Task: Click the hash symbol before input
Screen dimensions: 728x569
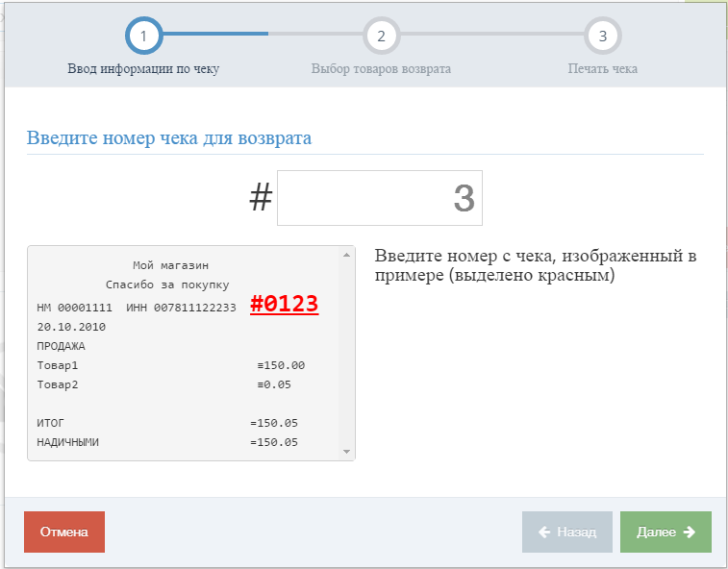Action: click(x=261, y=197)
